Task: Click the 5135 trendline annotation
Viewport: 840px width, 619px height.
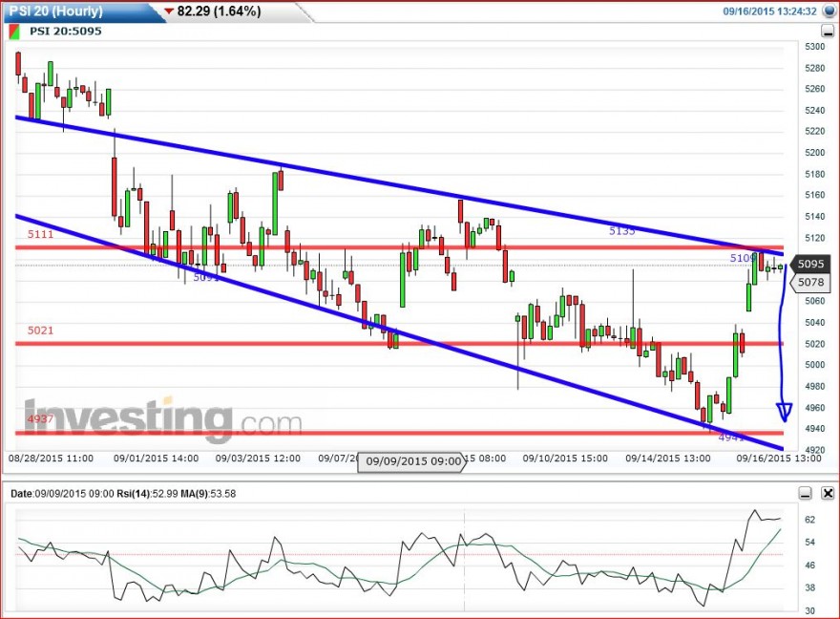Action: tap(622, 231)
